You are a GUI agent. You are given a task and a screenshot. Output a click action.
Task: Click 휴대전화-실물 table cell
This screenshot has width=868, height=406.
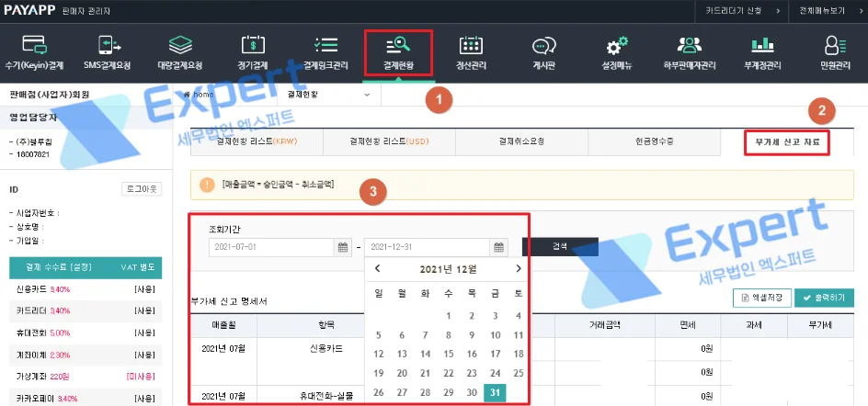(x=326, y=396)
